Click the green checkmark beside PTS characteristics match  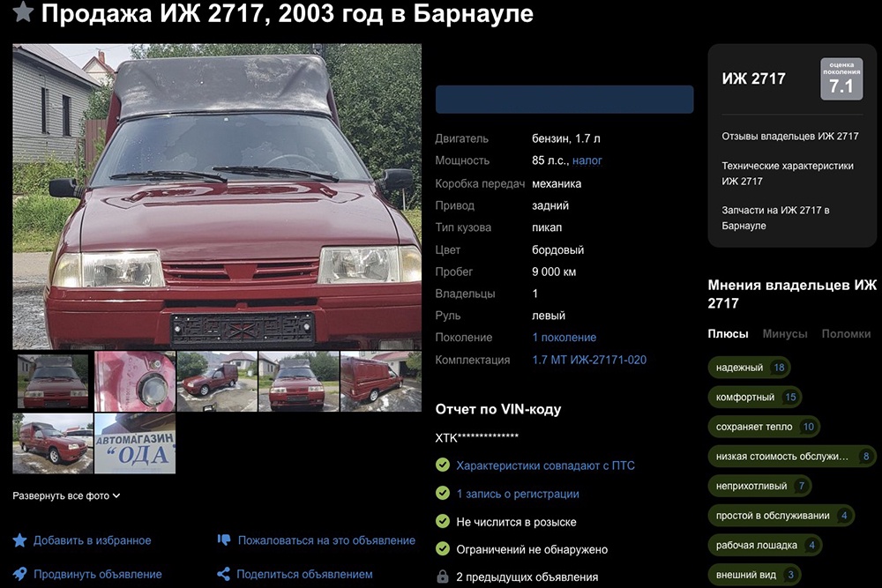point(443,465)
